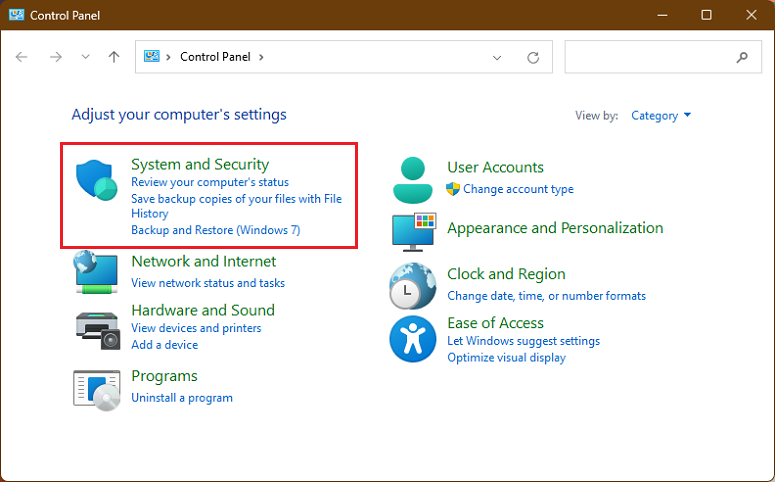The width and height of the screenshot is (775, 482).
Task: Click Optimize visual display link
Action: tap(507, 357)
